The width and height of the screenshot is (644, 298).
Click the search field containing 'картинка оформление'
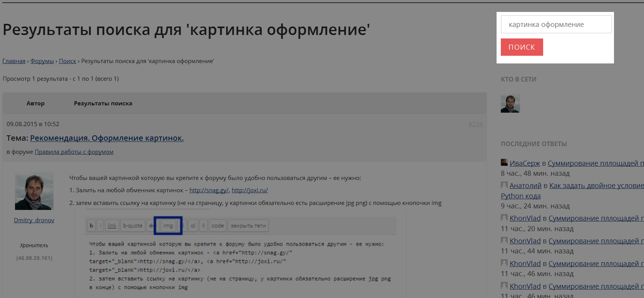tap(556, 24)
